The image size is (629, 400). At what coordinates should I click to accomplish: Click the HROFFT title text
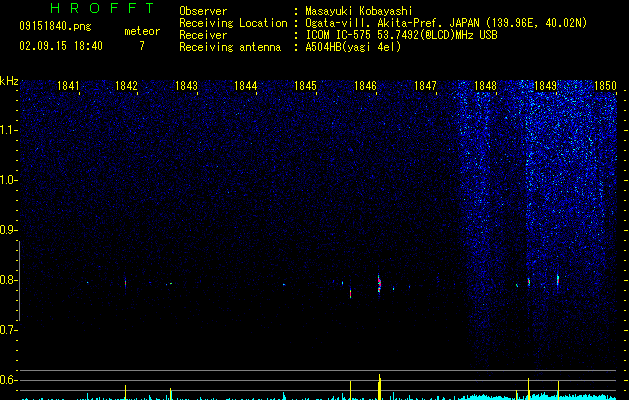[102, 8]
